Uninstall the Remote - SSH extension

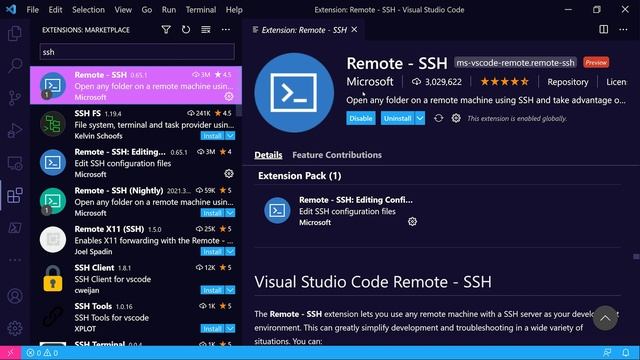pos(398,118)
